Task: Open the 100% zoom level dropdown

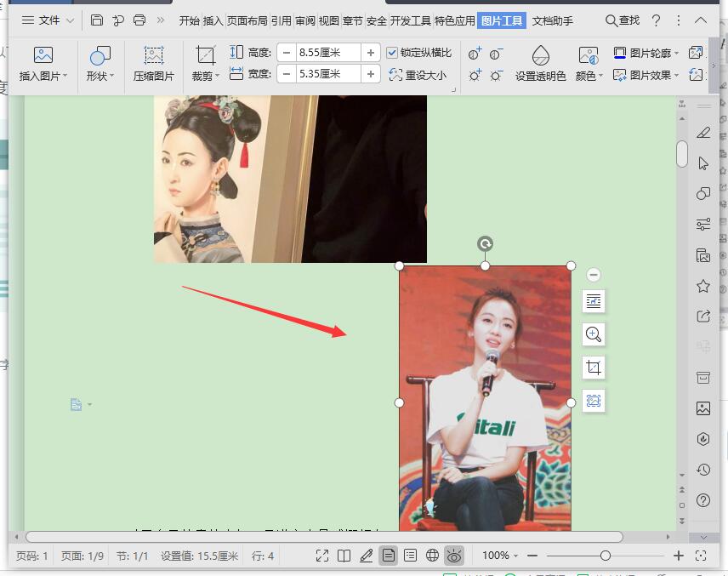Action: 499,556
